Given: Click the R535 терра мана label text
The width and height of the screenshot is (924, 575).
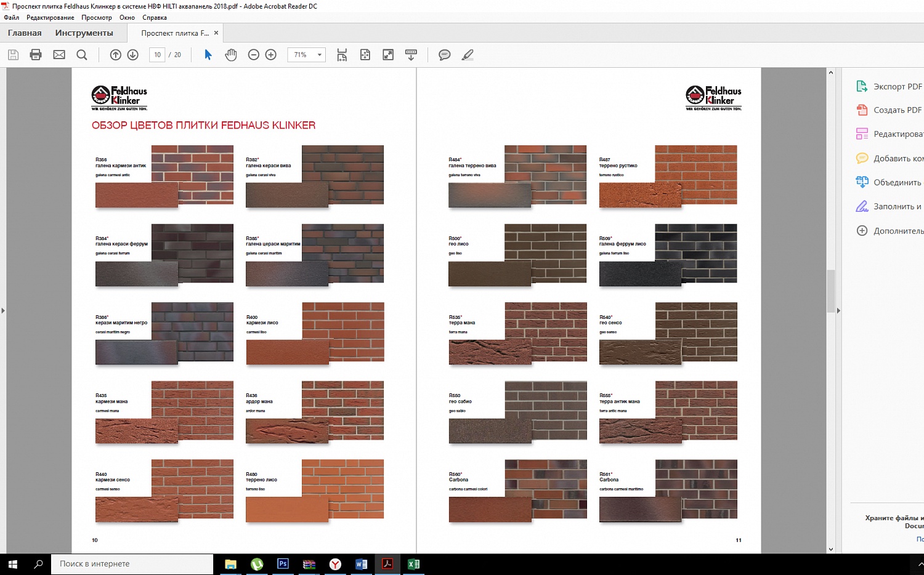Looking at the screenshot, I should point(462,320).
